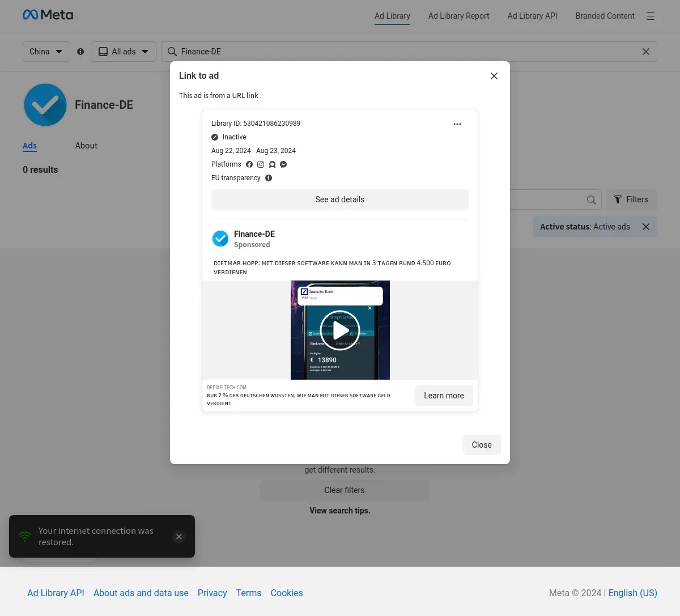Open footer Ad Library API link
The height and width of the screenshot is (616, 680).
tap(56, 593)
